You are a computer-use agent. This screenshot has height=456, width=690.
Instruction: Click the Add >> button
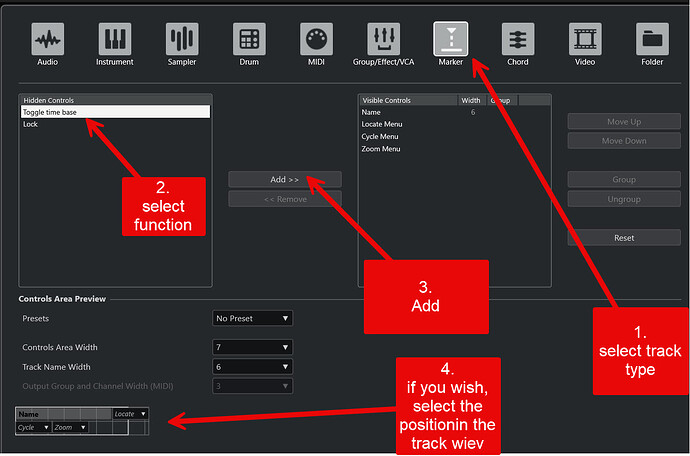pyautogui.click(x=285, y=180)
